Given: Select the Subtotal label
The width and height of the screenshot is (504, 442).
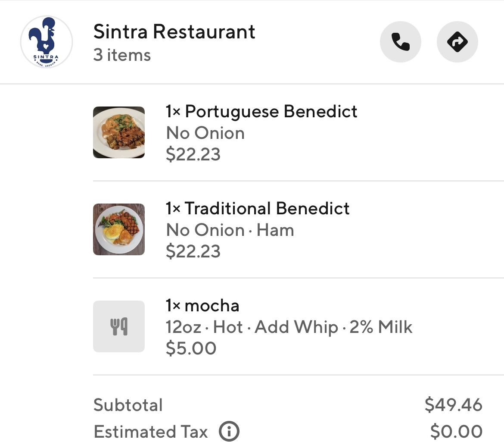Looking at the screenshot, I should coord(128,405).
